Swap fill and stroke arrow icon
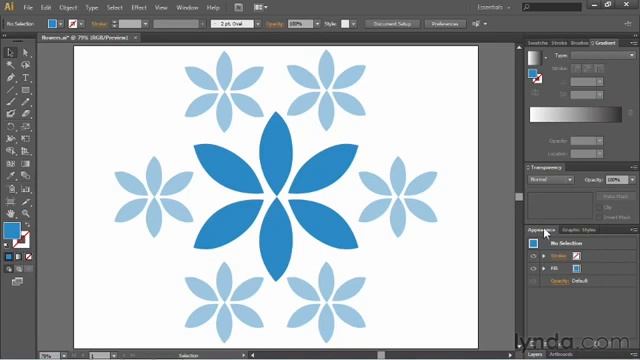The height and width of the screenshot is (360, 640). 28,224
